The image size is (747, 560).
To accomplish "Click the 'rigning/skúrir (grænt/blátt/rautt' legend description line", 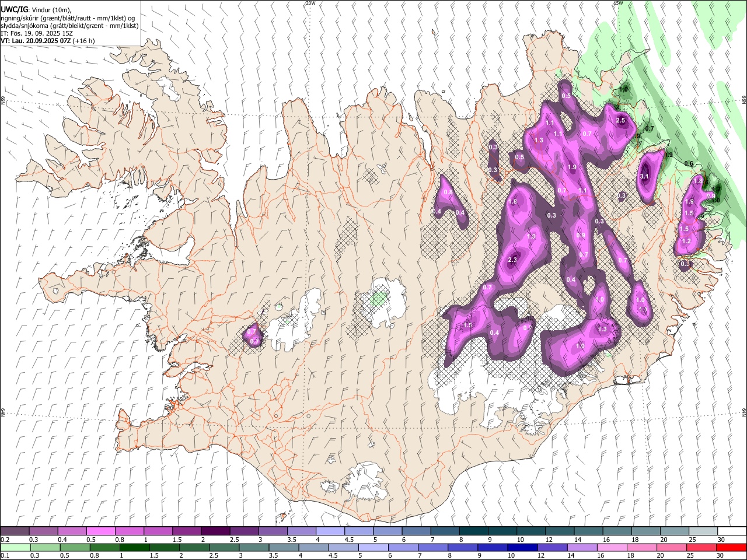I will coord(68,18).
